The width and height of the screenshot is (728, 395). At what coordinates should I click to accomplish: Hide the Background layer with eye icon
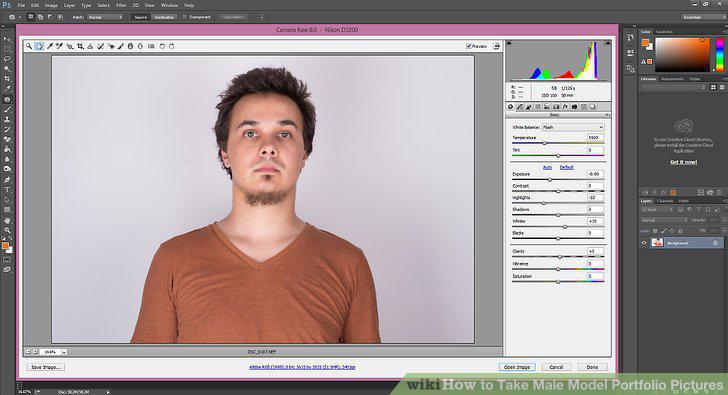click(x=644, y=243)
